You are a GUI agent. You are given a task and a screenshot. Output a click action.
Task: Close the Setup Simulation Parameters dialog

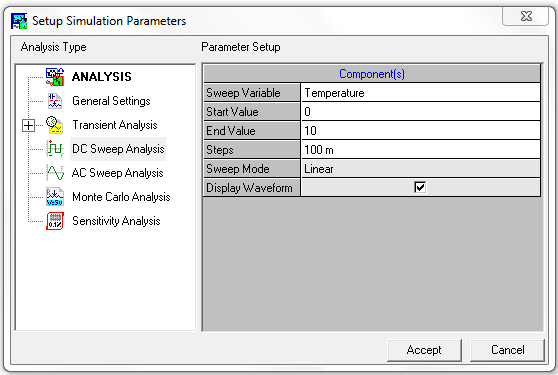(526, 16)
